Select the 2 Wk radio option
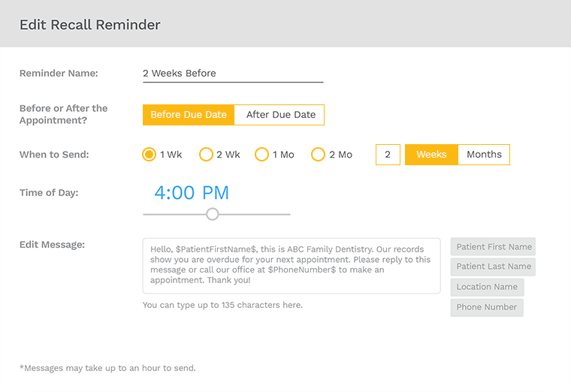The width and height of the screenshot is (571, 392). click(x=206, y=155)
